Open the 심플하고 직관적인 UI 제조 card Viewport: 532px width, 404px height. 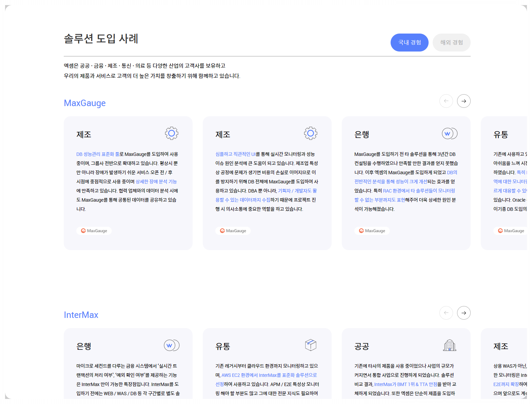tap(267, 183)
